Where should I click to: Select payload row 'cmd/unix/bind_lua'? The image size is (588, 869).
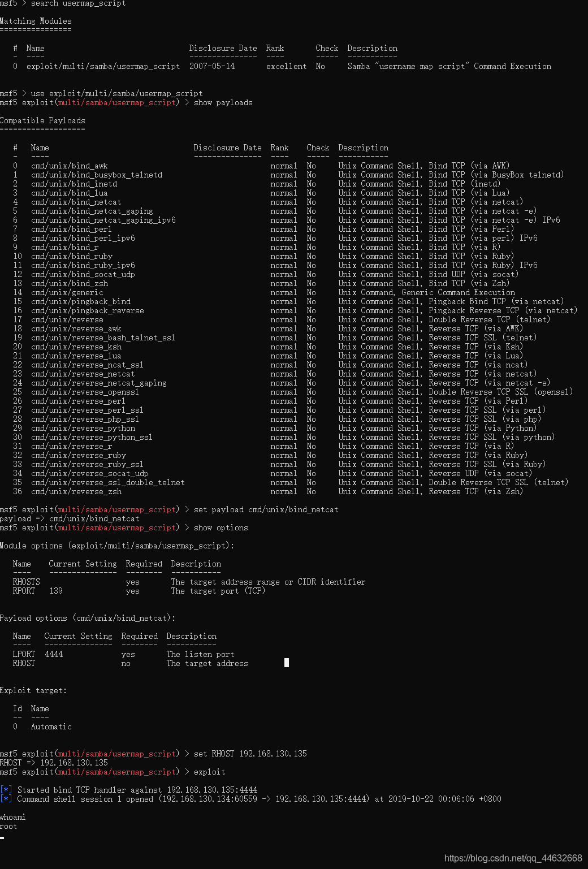click(x=261, y=193)
